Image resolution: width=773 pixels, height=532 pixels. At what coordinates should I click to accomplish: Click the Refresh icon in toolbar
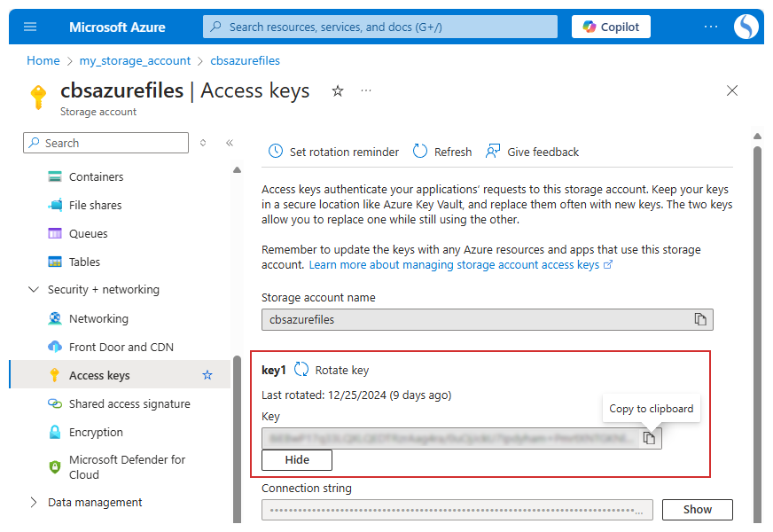tap(420, 152)
